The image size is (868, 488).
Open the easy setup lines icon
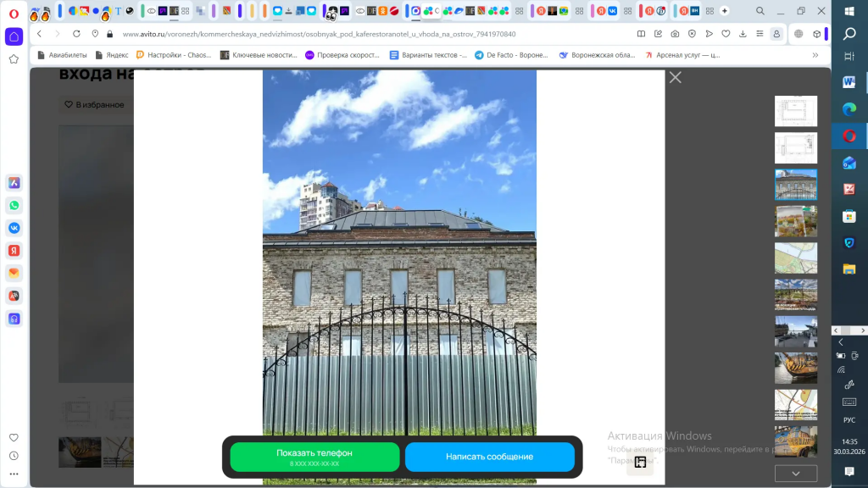coord(759,34)
